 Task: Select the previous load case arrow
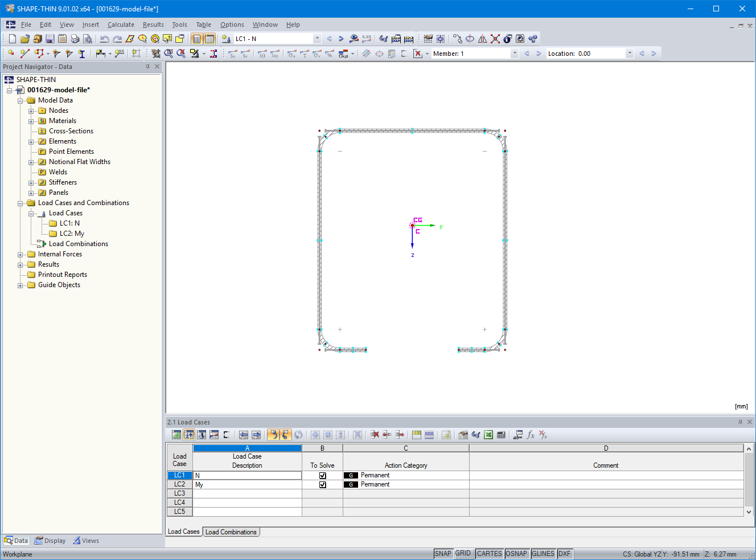coord(329,39)
